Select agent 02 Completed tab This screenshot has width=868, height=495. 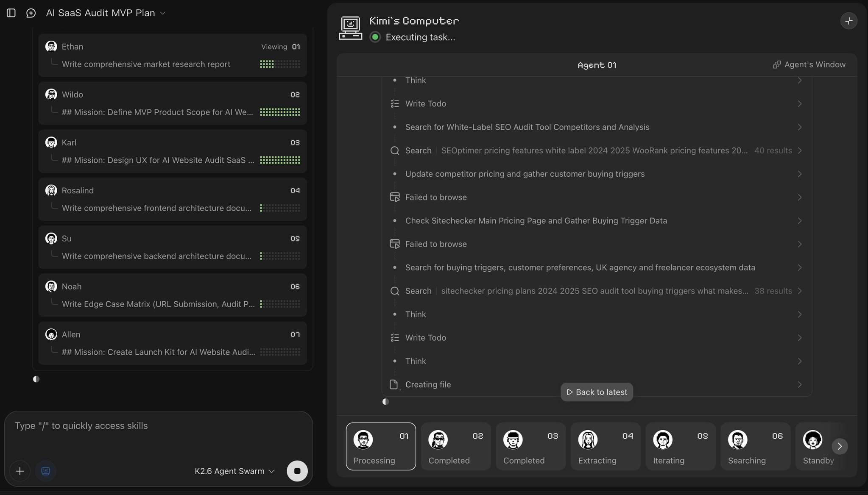456,446
